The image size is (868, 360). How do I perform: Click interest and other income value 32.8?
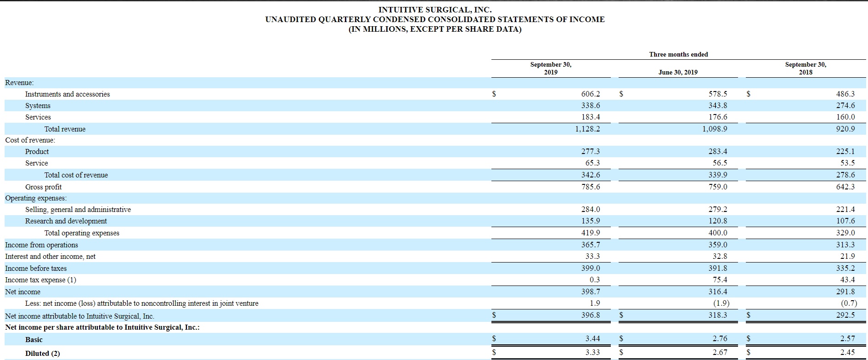click(720, 256)
